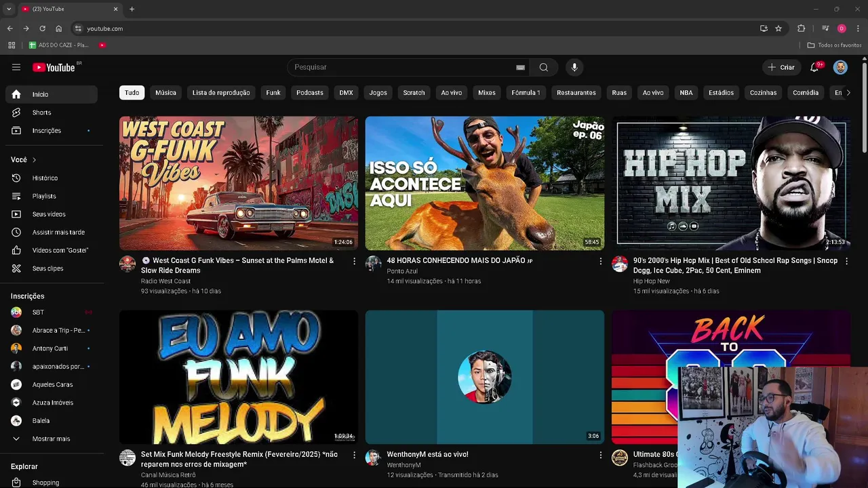
Task: Open the notifications bell
Action: [x=814, y=67]
